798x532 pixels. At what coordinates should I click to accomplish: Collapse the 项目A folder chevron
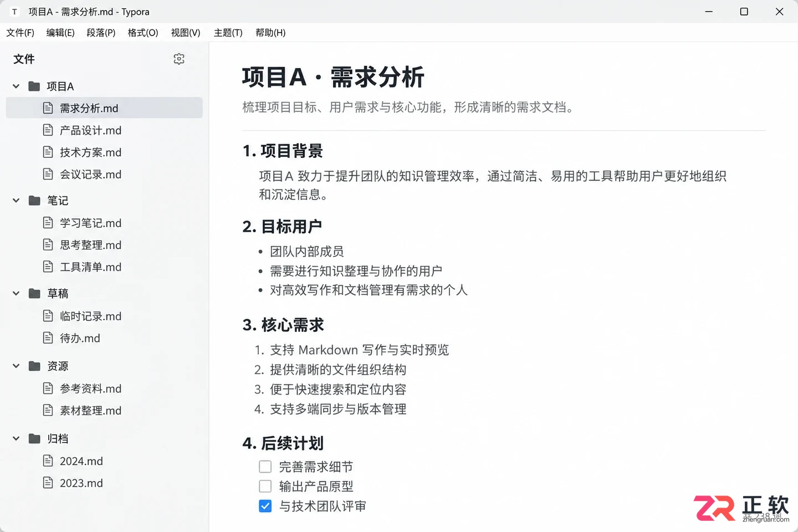16,86
